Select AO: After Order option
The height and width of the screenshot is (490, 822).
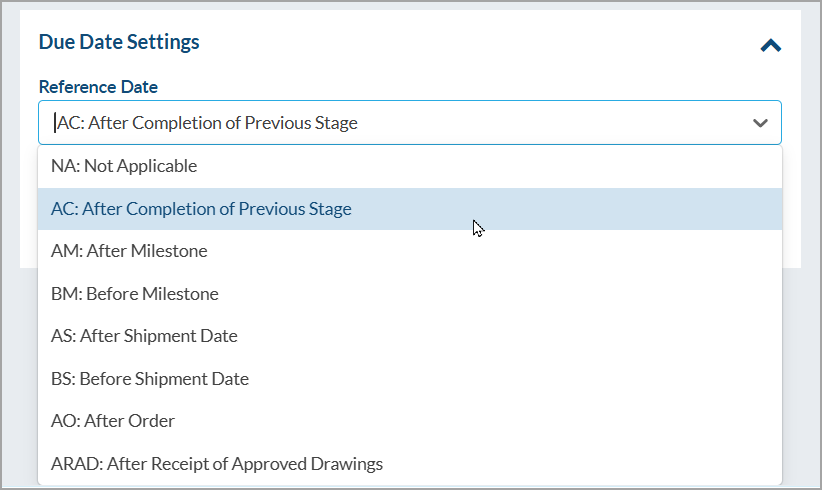coord(113,421)
